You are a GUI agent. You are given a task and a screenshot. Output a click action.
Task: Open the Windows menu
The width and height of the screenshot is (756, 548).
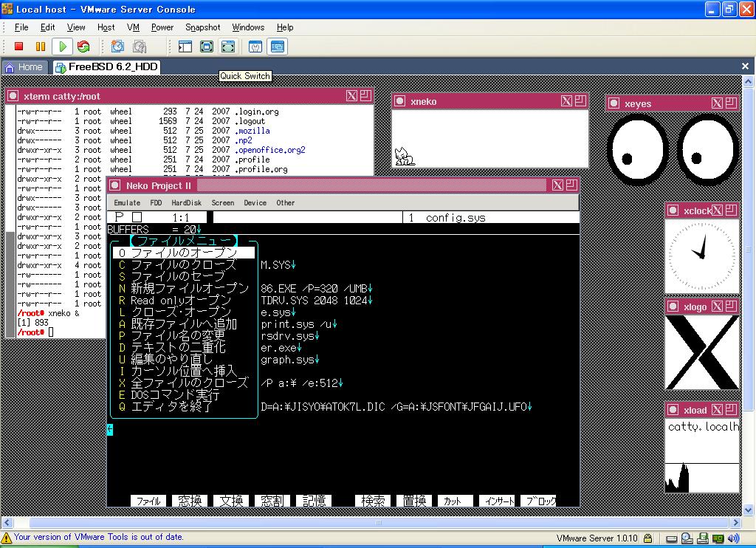click(248, 27)
